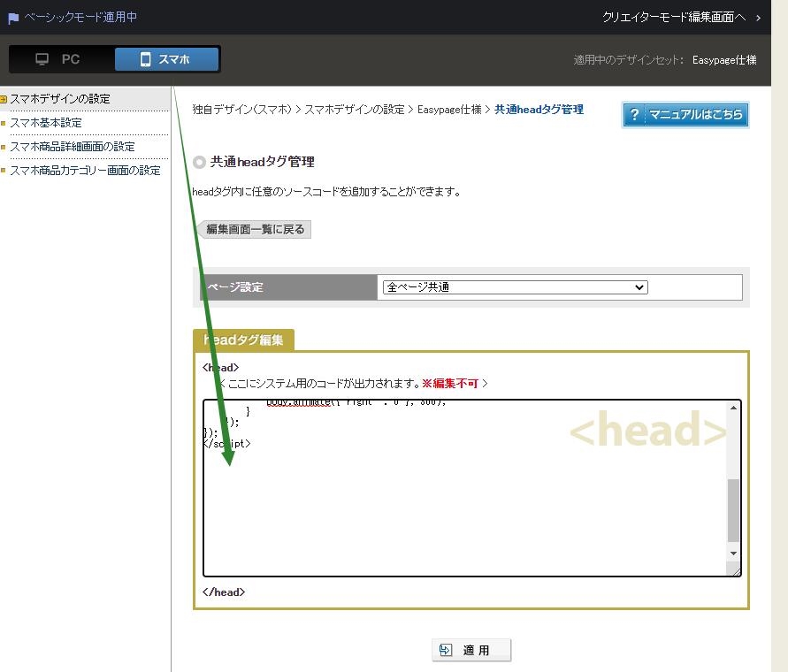788x672 pixels.
Task: Click the textarea resize handle corner
Action: (735, 571)
